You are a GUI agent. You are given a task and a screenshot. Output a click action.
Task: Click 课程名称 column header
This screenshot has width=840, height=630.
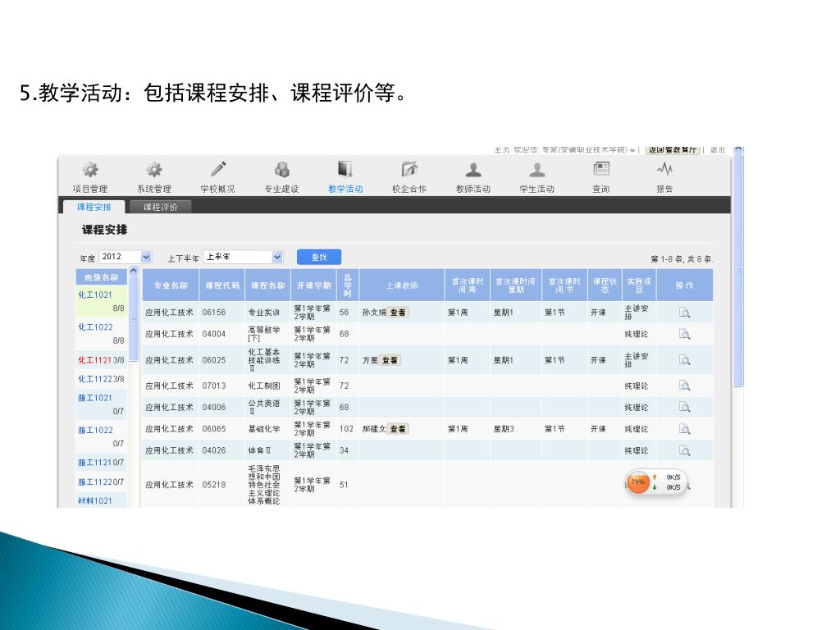click(268, 285)
